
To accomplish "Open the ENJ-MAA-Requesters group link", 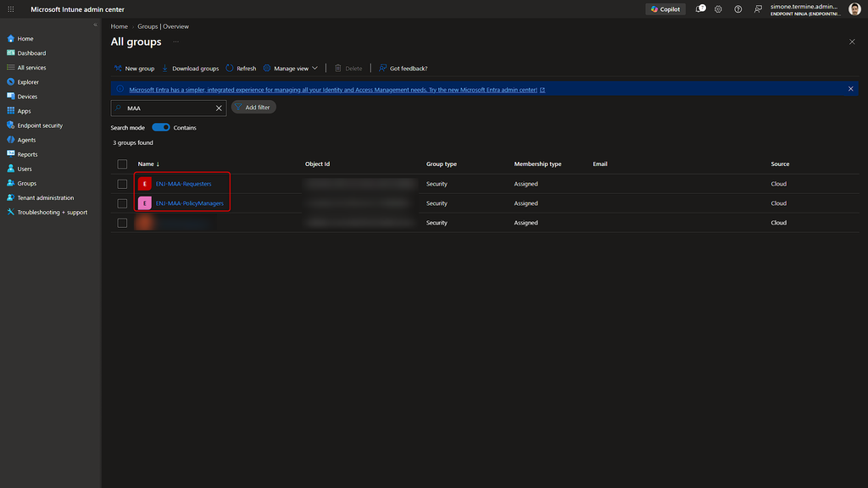I will [183, 184].
